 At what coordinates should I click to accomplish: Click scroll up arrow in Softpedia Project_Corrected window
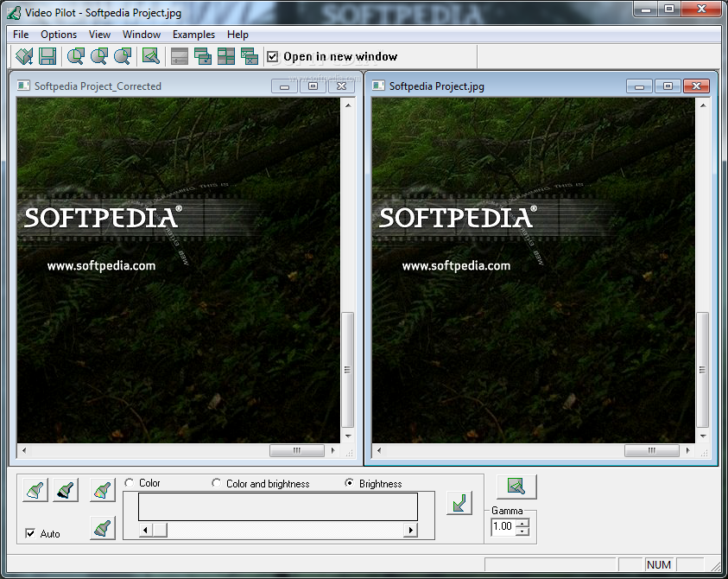coord(348,105)
